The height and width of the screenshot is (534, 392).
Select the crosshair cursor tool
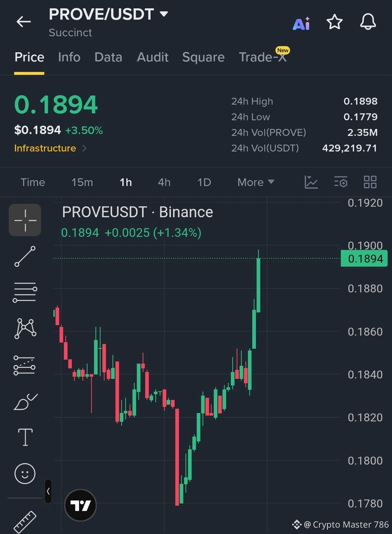[x=25, y=220]
